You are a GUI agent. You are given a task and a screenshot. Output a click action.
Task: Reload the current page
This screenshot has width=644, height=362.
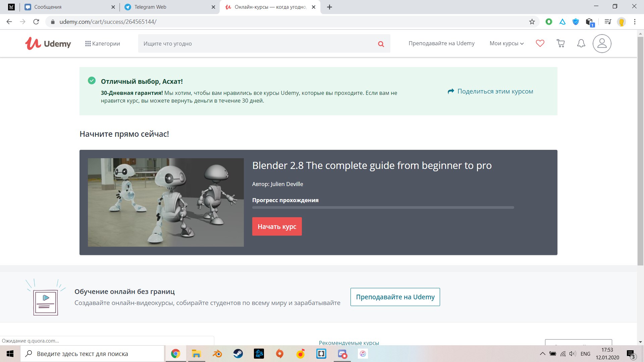tap(36, 22)
